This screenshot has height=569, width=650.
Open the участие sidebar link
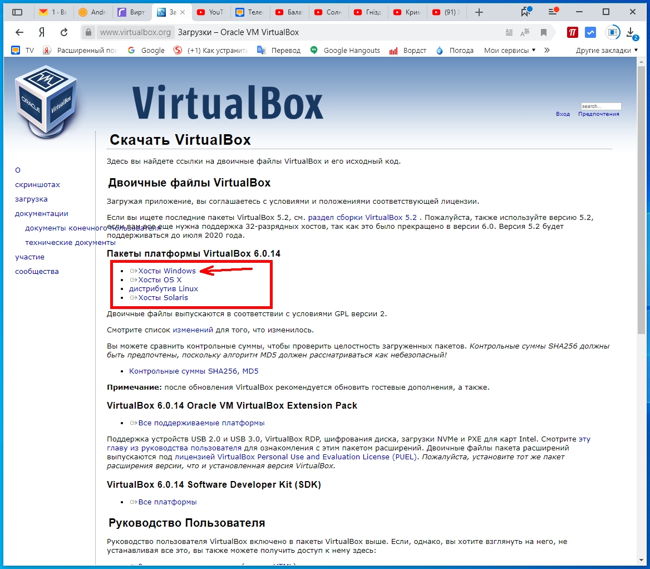click(29, 257)
